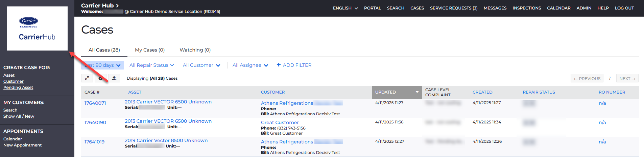Screen dimensions: 644x157
Task: Click the CarrierHub logo
Action: [37, 28]
